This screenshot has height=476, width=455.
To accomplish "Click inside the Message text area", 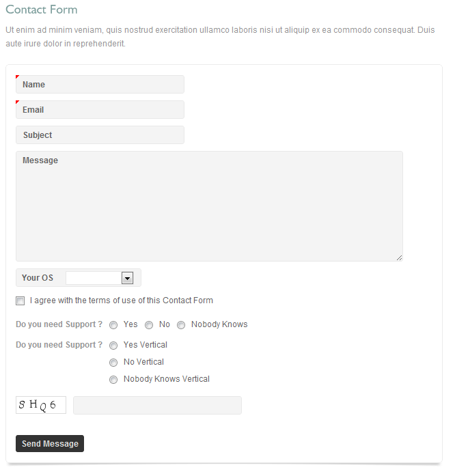I will (209, 206).
